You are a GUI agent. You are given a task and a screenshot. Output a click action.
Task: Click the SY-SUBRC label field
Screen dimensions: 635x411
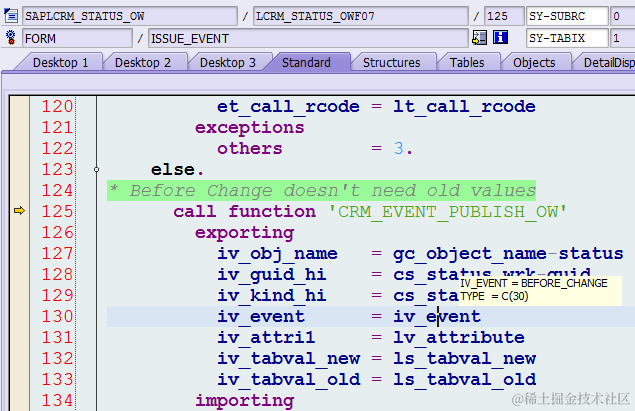567,16
